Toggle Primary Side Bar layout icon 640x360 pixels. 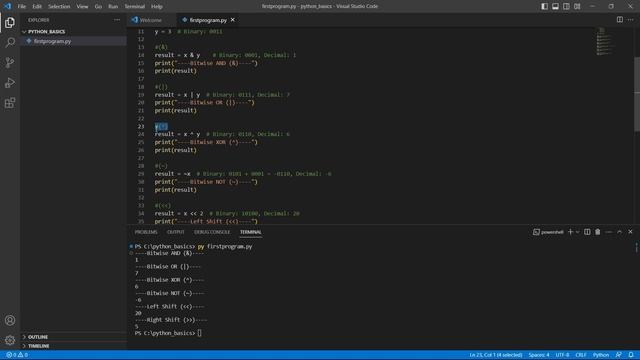[x=544, y=6]
